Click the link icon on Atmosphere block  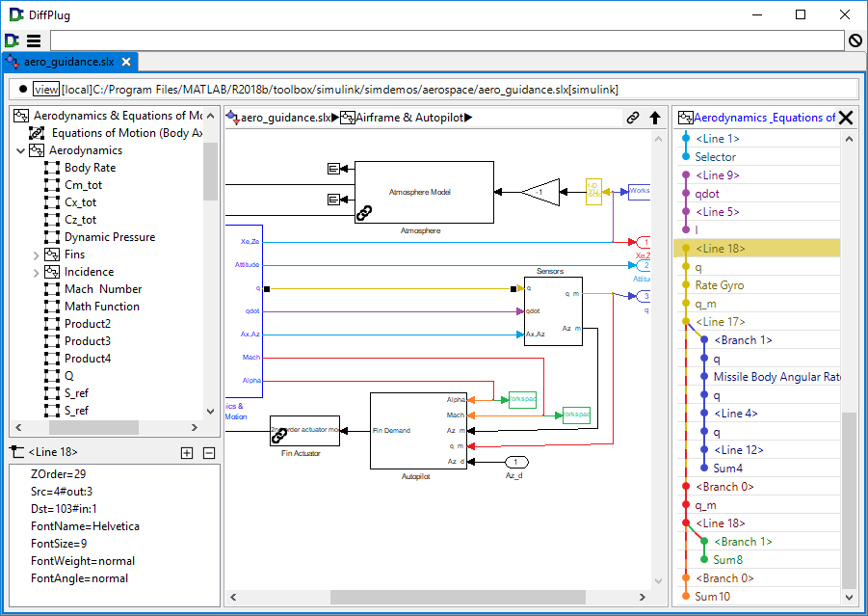(x=364, y=213)
